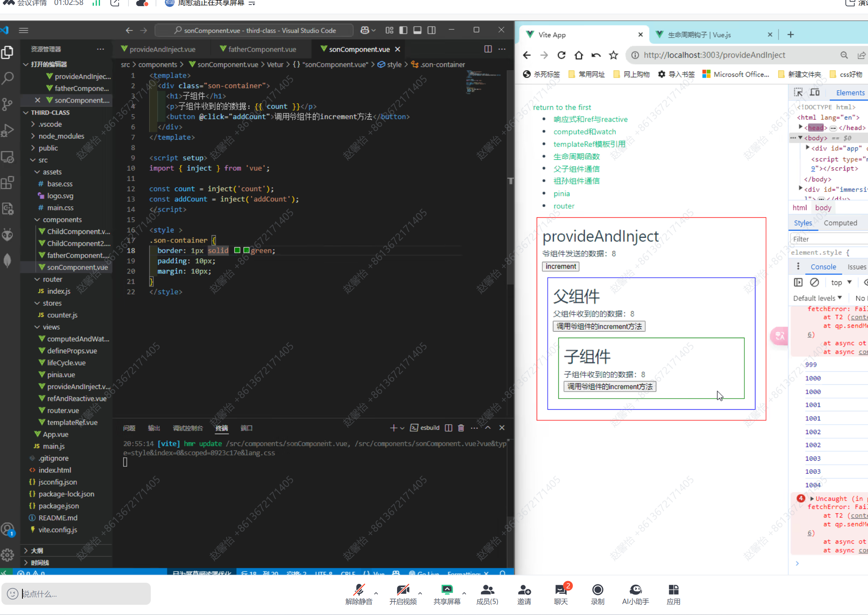Open Extensions view in activity bar
868x615 pixels.
point(8,183)
